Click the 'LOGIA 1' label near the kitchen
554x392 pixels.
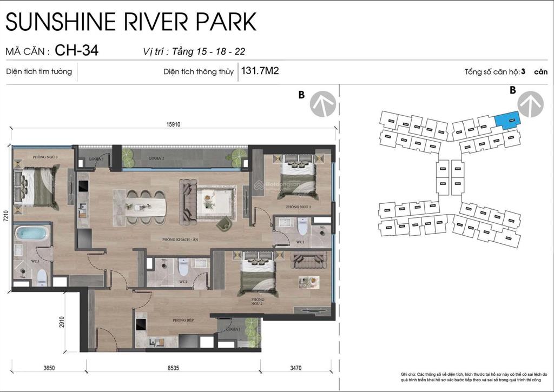point(233,329)
